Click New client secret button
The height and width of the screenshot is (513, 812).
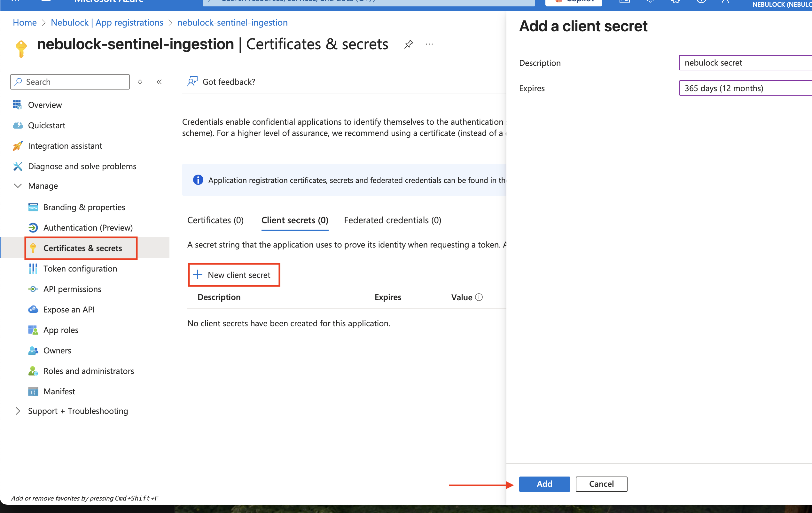pyautogui.click(x=234, y=275)
